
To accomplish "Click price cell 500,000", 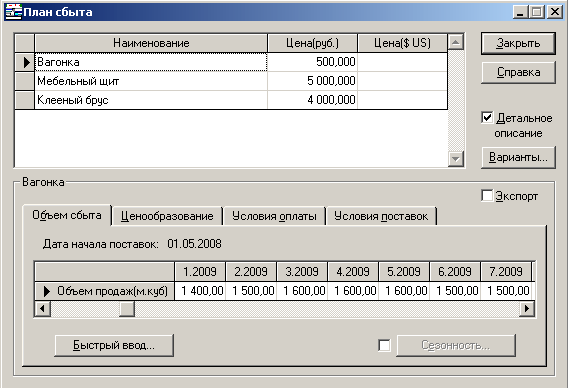I will click(312, 62).
